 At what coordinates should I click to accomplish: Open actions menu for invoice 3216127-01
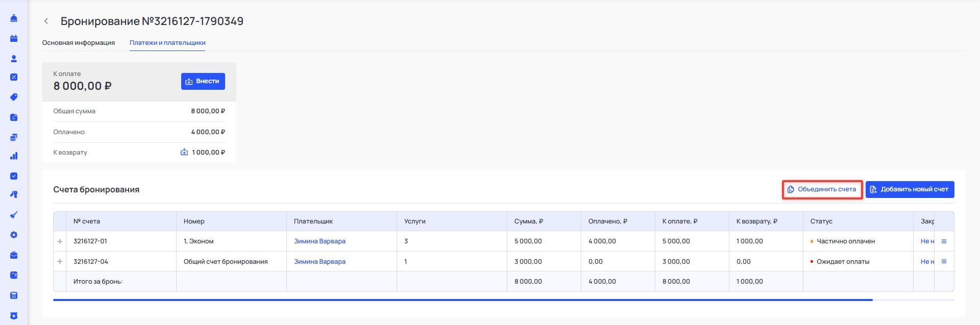(x=944, y=241)
